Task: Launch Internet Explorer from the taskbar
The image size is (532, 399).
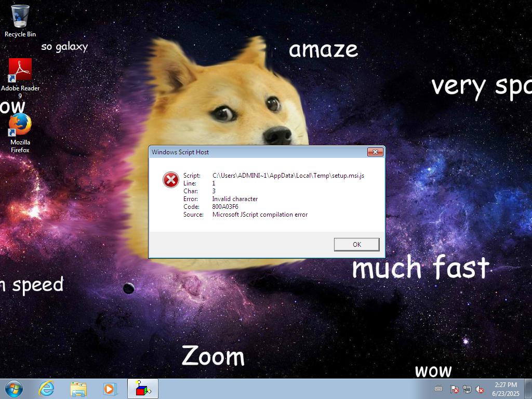Action: (46, 389)
